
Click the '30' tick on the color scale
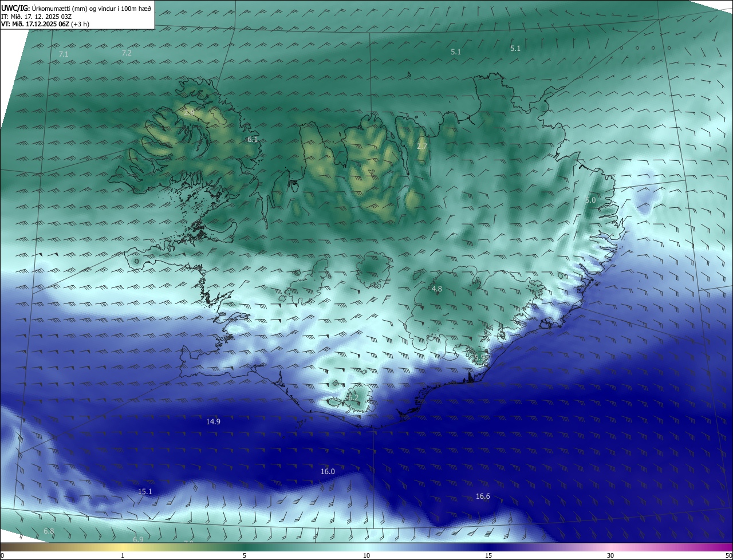click(x=610, y=555)
